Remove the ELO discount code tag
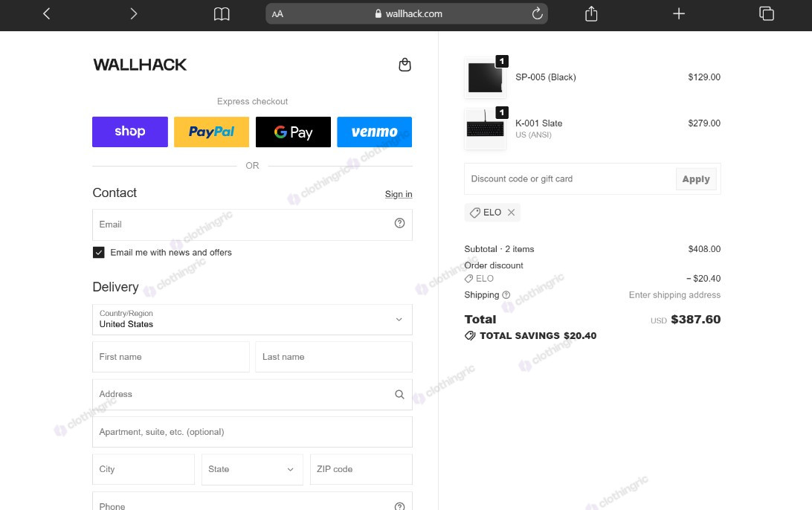 pos(511,213)
